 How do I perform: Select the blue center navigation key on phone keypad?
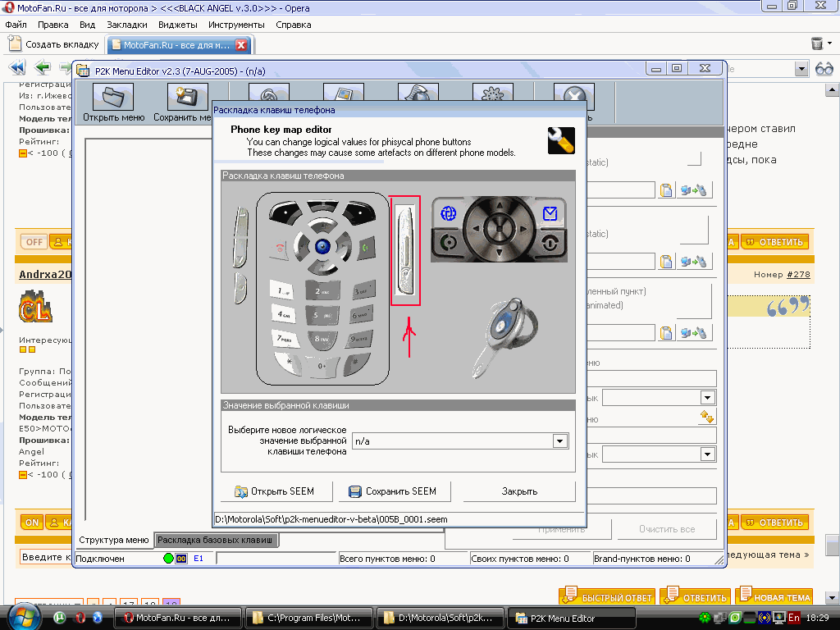(x=322, y=246)
